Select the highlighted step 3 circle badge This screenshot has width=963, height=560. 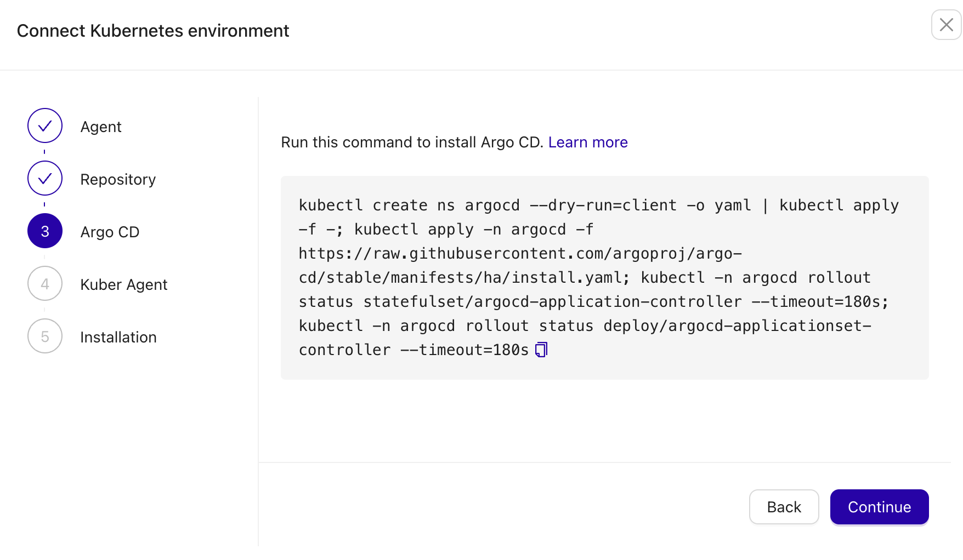[x=44, y=231]
